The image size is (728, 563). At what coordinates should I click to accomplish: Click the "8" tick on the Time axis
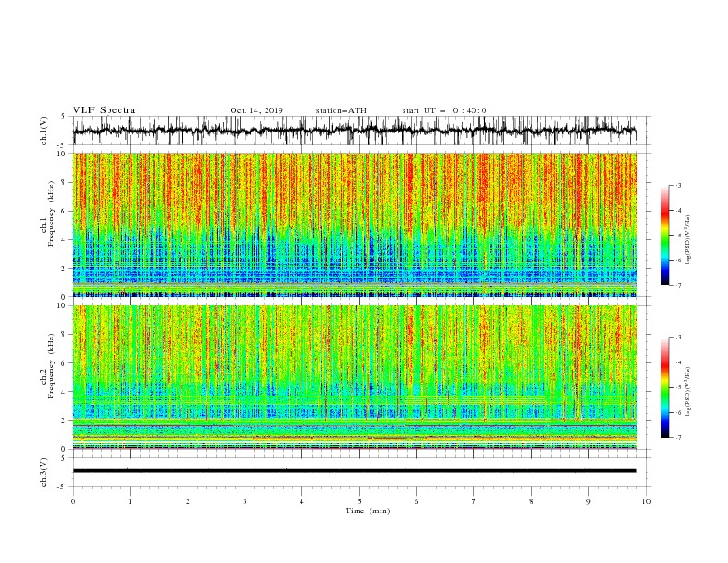click(531, 501)
